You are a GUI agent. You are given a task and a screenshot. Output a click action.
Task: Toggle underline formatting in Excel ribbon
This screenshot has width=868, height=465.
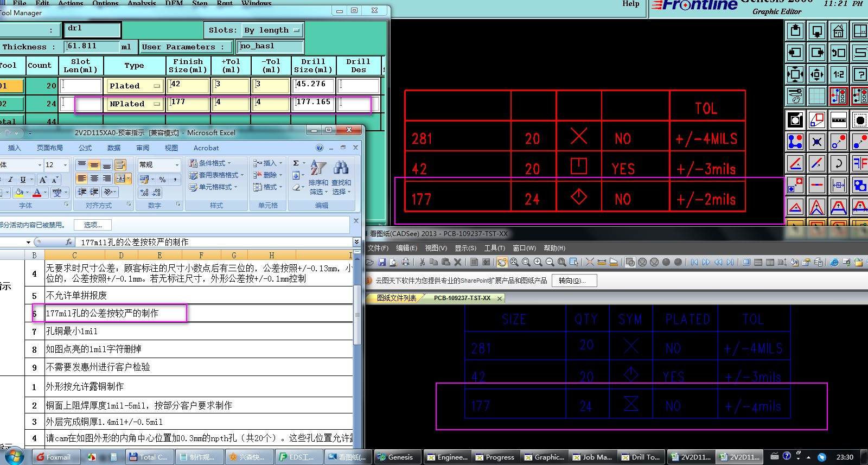23,180
